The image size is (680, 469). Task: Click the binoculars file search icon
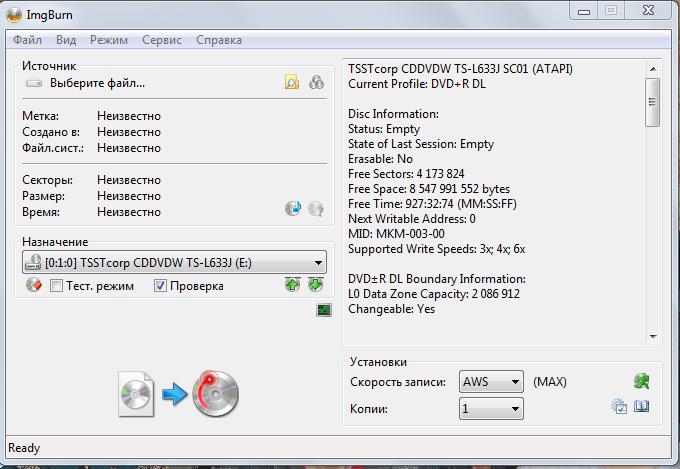click(316, 83)
